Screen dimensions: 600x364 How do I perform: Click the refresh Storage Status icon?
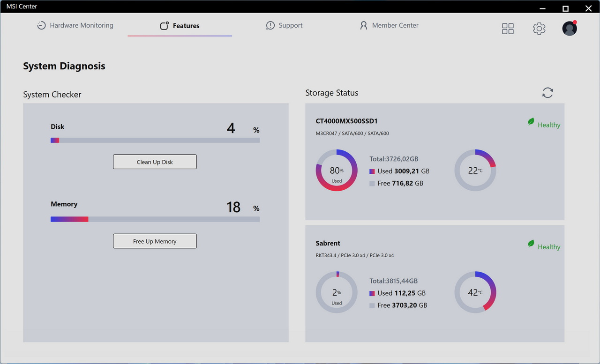[547, 93]
